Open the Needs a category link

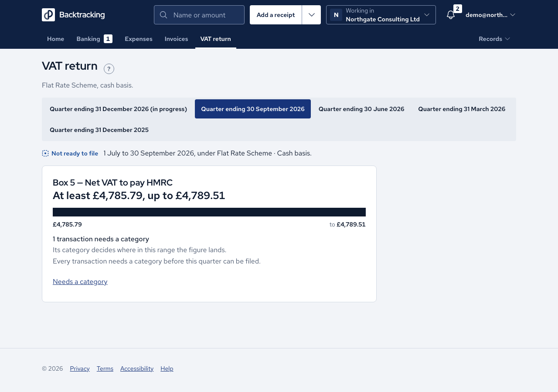pyautogui.click(x=80, y=281)
